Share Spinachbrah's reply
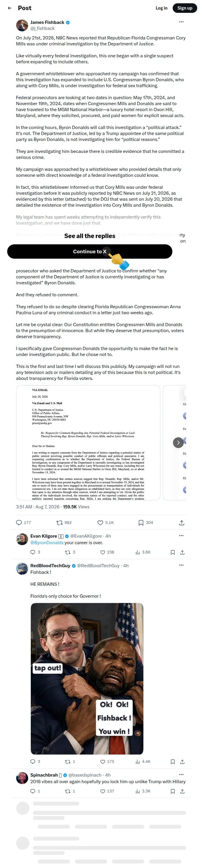202x868 pixels. tap(183, 791)
